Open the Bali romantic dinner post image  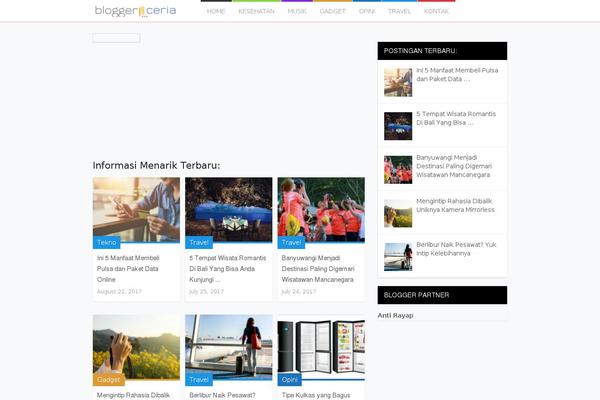[x=229, y=209]
